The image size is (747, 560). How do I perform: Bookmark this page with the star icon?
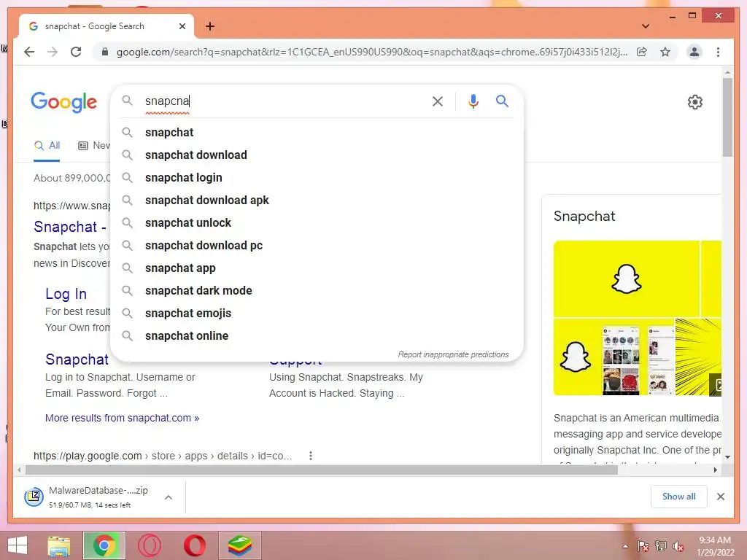pos(665,52)
